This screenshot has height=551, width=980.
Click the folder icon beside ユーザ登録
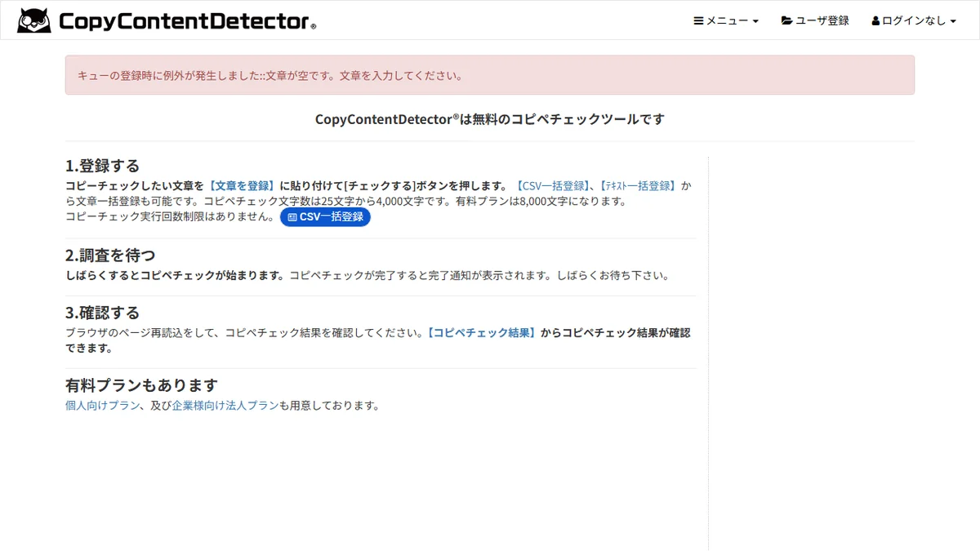[x=786, y=20]
